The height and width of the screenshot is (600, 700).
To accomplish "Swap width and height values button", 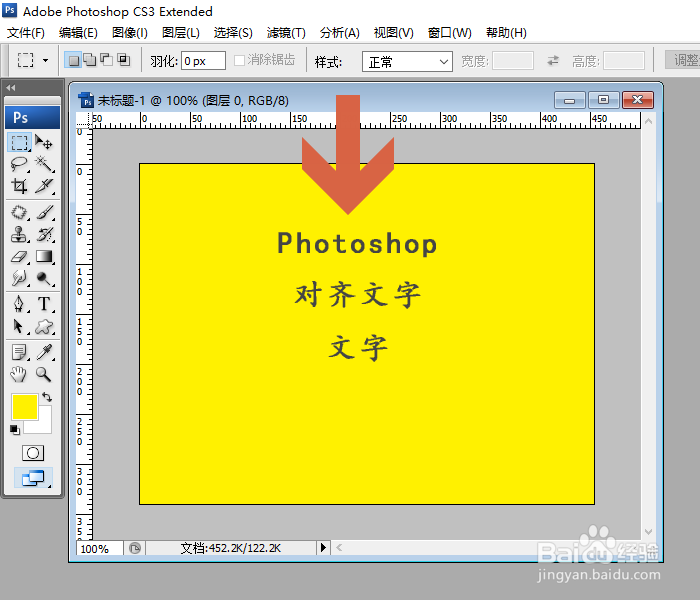I will pos(553,60).
